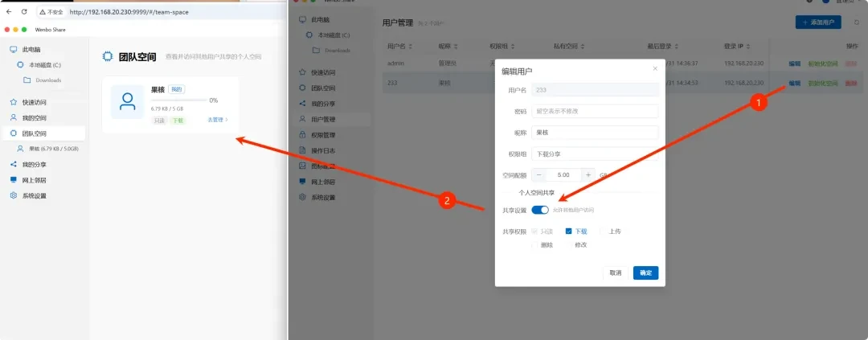
Task: Click 操作日志 document icon in right window sidebar
Action: [x=302, y=150]
